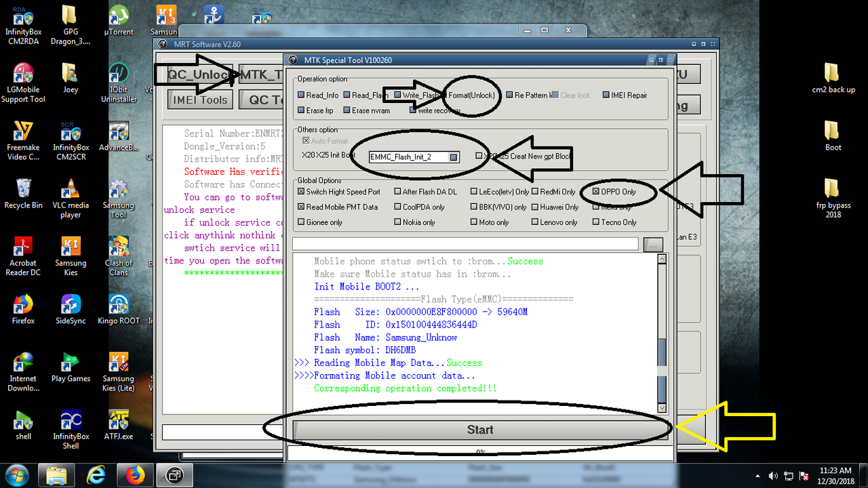Launch IObit Uninstaller shortcut

119,83
